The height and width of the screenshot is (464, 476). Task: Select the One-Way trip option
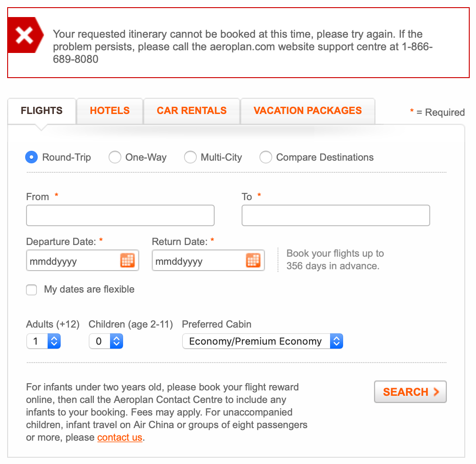115,157
